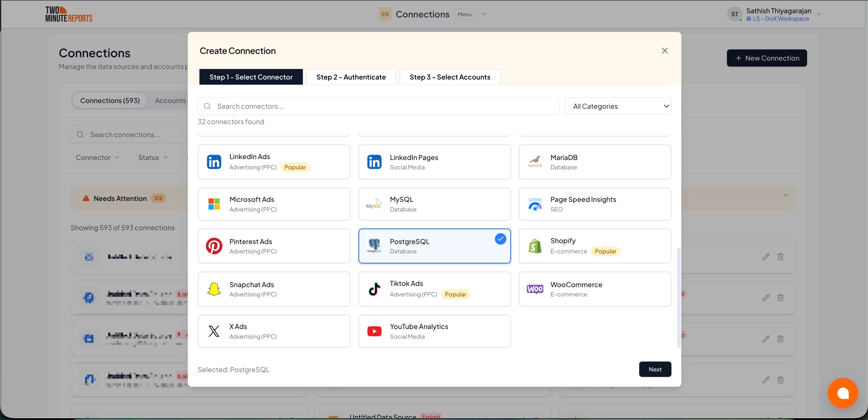Expand the Connections Menu chevron

point(483,14)
